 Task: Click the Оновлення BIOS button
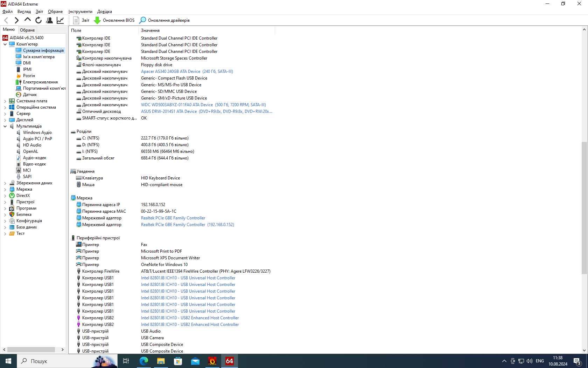point(114,20)
